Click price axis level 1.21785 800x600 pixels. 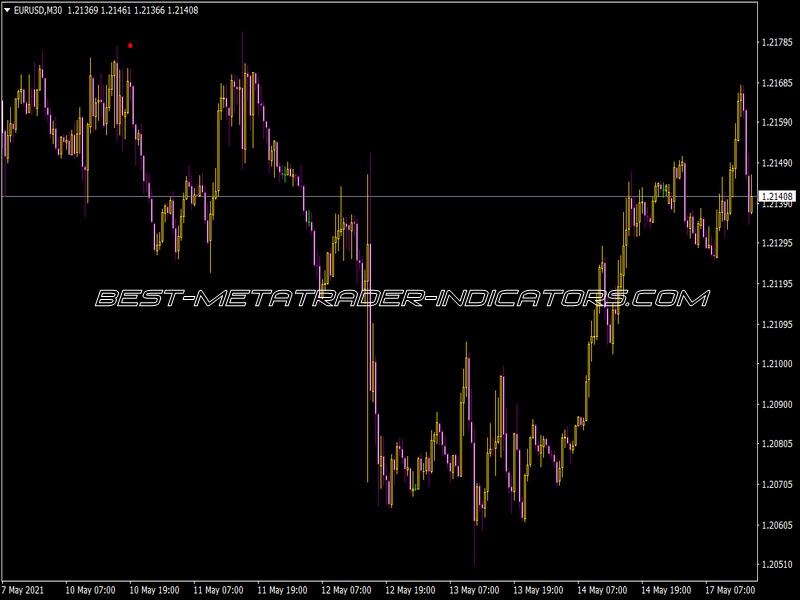[x=777, y=42]
